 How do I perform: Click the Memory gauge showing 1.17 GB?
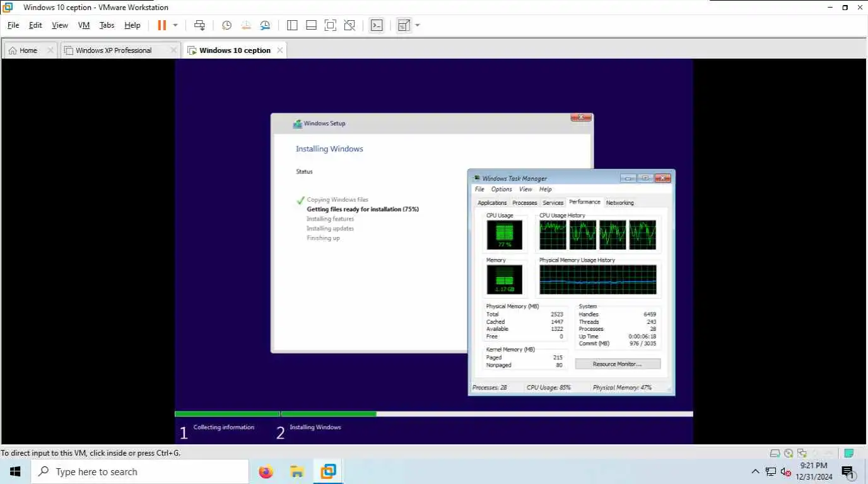point(504,279)
